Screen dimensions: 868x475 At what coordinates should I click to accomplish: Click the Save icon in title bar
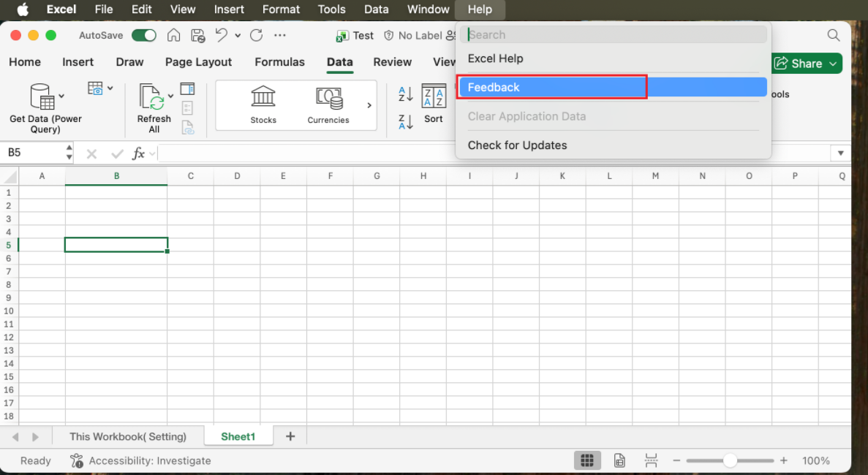197,35
